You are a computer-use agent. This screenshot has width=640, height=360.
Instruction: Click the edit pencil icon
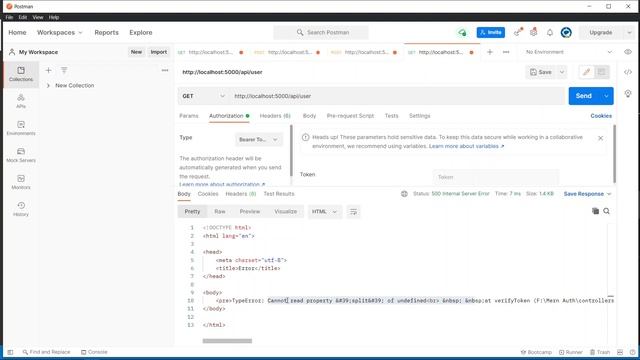coord(587,72)
